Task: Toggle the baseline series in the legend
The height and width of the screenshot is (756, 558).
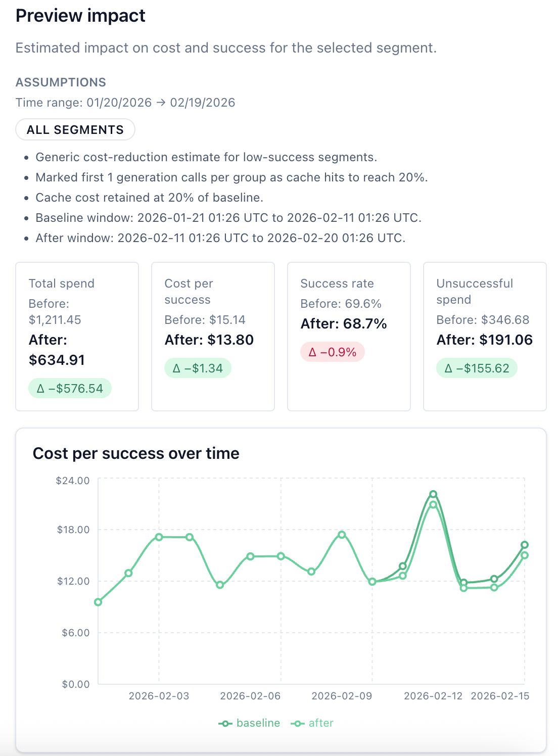Action: click(258, 723)
